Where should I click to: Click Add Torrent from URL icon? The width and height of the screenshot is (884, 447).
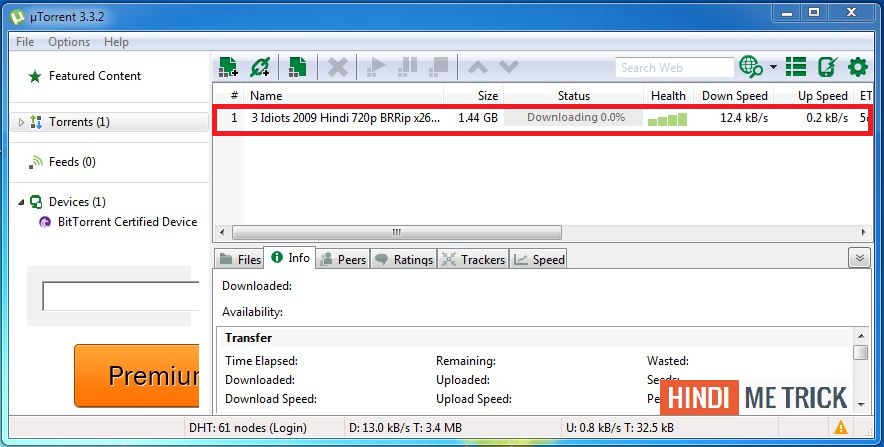point(260,67)
